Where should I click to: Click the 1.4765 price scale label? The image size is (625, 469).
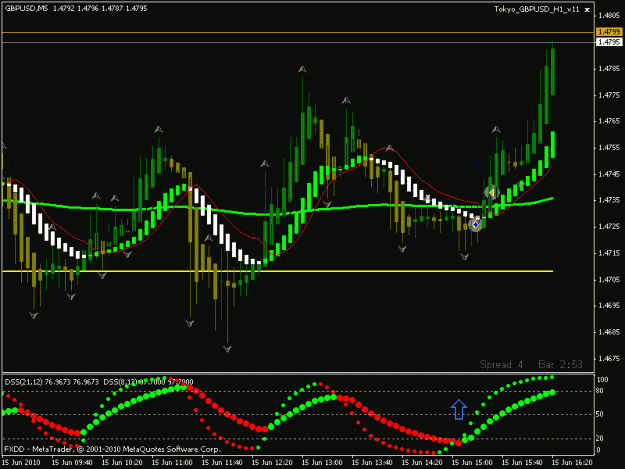[x=609, y=121]
